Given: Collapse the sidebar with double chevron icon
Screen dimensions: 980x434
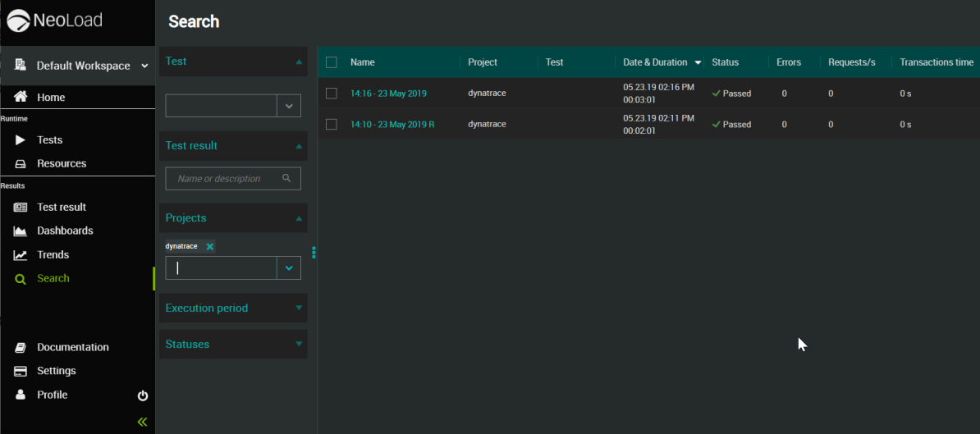Looking at the screenshot, I should (142, 422).
